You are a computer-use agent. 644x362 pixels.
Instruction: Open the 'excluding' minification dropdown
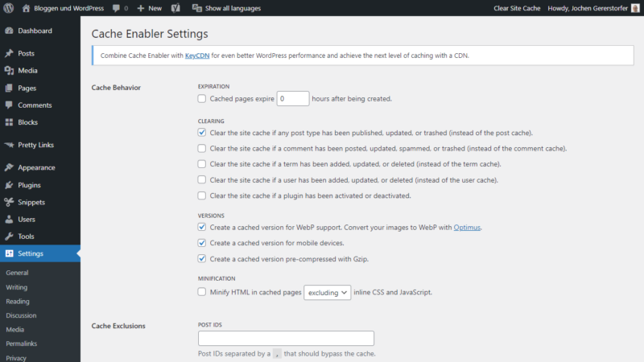pyautogui.click(x=327, y=293)
